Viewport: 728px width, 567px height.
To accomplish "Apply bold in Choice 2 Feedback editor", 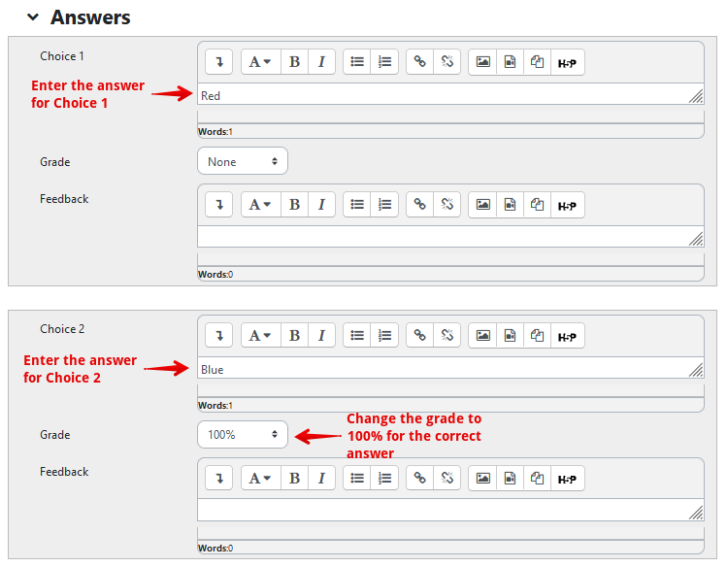I will 294,479.
